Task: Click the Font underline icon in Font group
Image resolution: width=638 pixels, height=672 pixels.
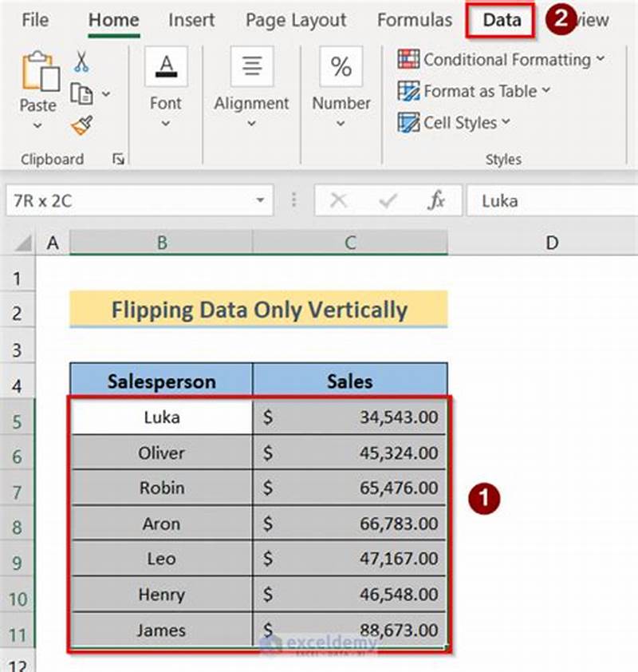Action: click(165, 65)
